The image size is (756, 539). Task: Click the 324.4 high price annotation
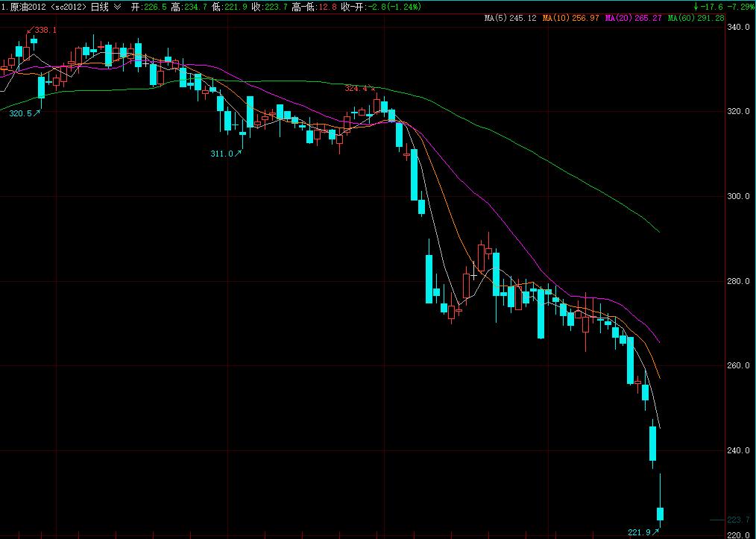click(356, 88)
